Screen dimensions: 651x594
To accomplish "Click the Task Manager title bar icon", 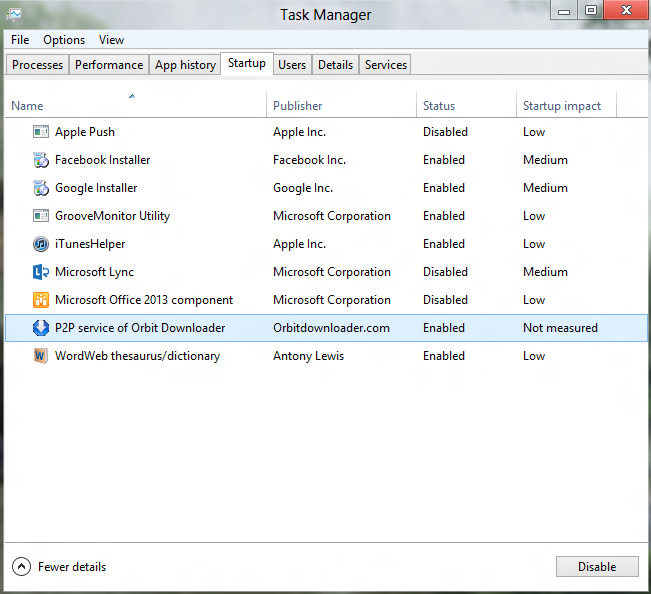I will coord(14,14).
